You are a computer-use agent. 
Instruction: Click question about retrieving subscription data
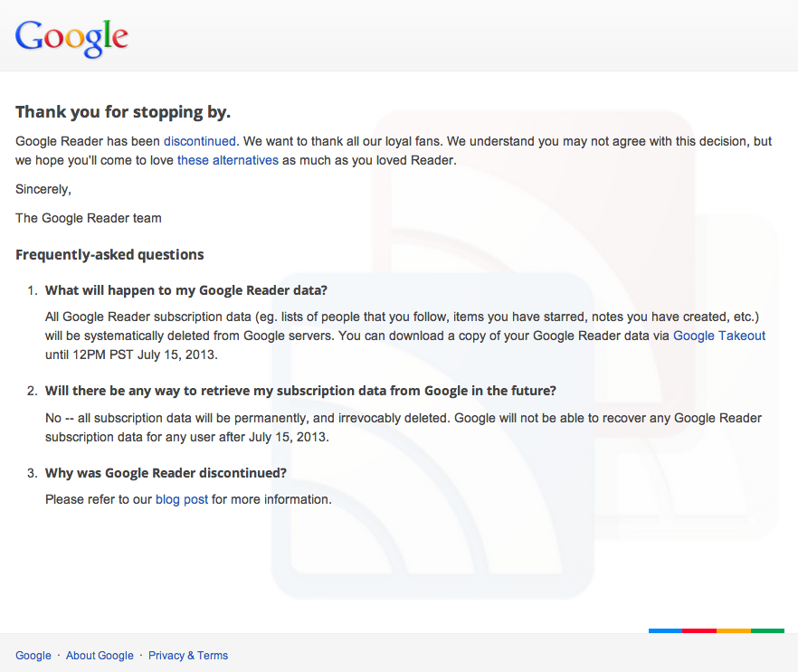coord(300,391)
